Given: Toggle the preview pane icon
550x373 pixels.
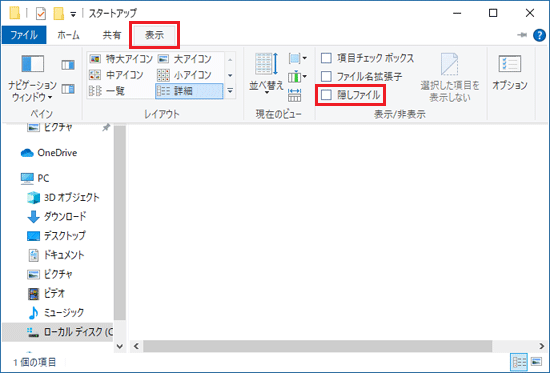Looking at the screenshot, I should [68, 65].
